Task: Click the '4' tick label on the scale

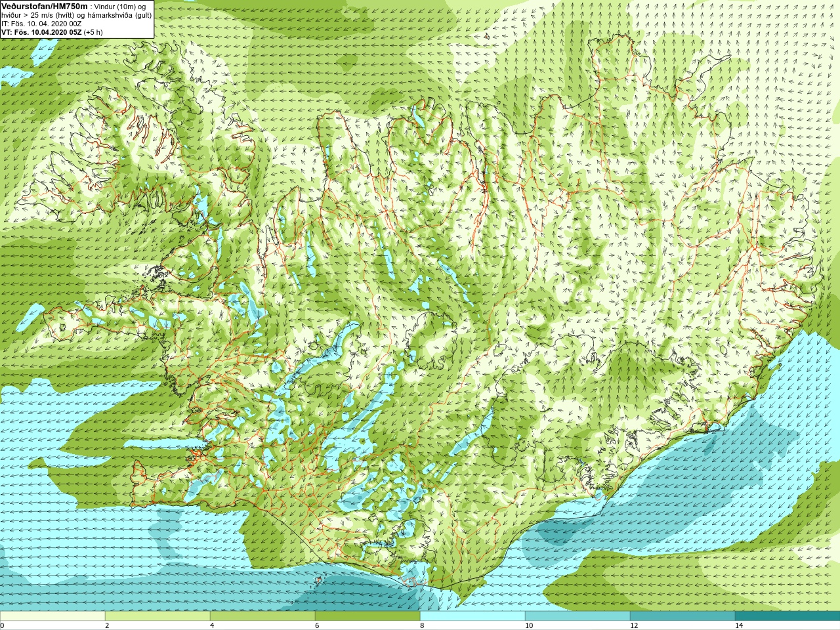Action: (x=212, y=625)
